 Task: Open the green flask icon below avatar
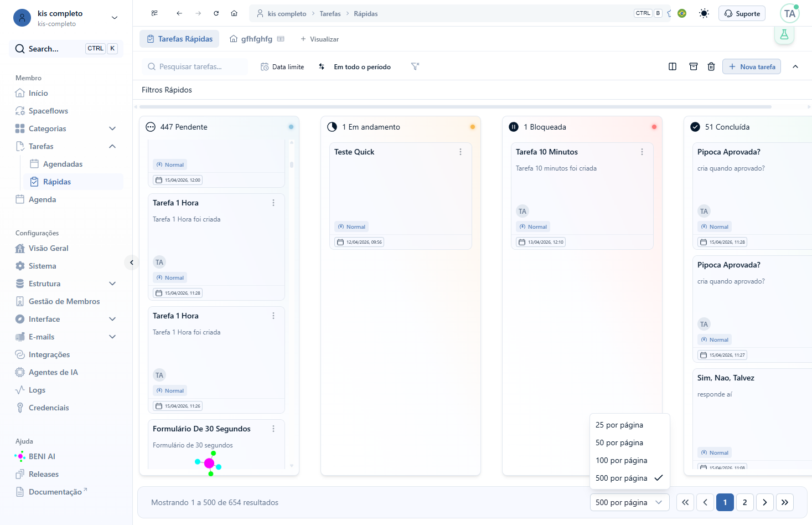click(784, 35)
